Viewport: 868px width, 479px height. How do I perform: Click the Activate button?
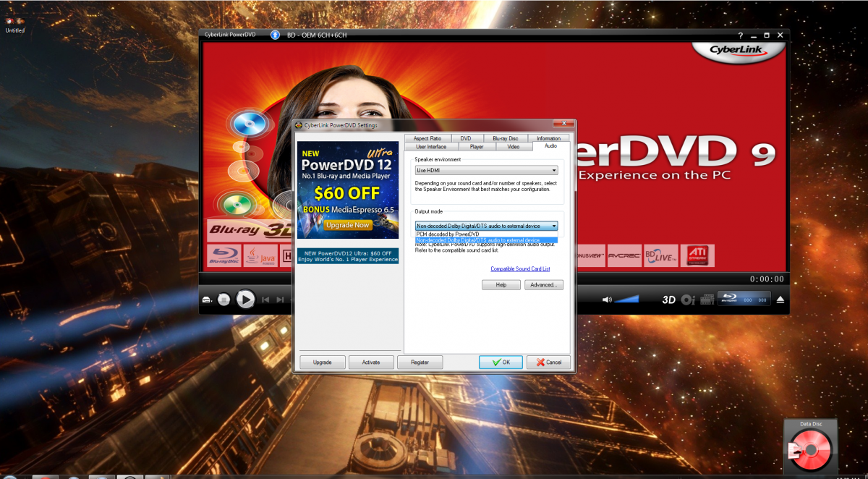(x=371, y=362)
